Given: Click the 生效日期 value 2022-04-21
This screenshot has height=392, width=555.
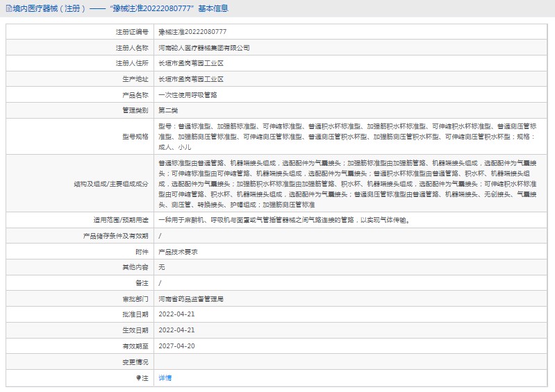Looking at the screenshot, I should pyautogui.click(x=176, y=330).
